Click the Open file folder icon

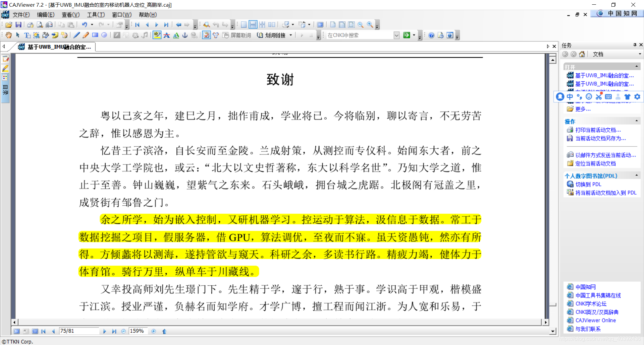[9, 25]
